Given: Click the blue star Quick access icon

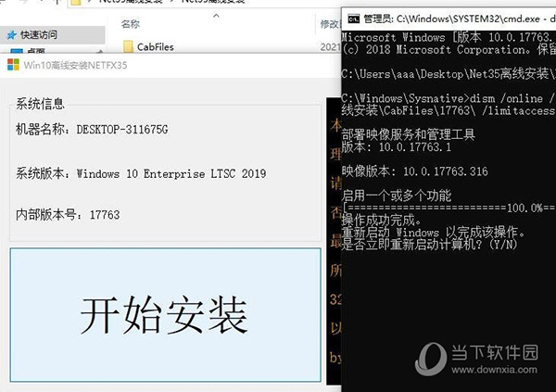Looking at the screenshot, I should pyautogui.click(x=12, y=35).
